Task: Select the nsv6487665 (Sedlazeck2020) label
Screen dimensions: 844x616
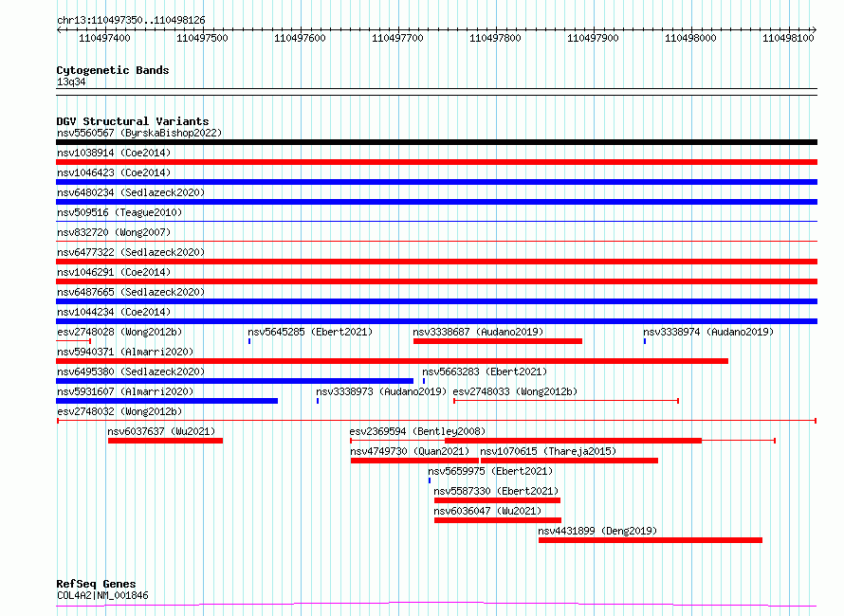Action: pyautogui.click(x=131, y=292)
